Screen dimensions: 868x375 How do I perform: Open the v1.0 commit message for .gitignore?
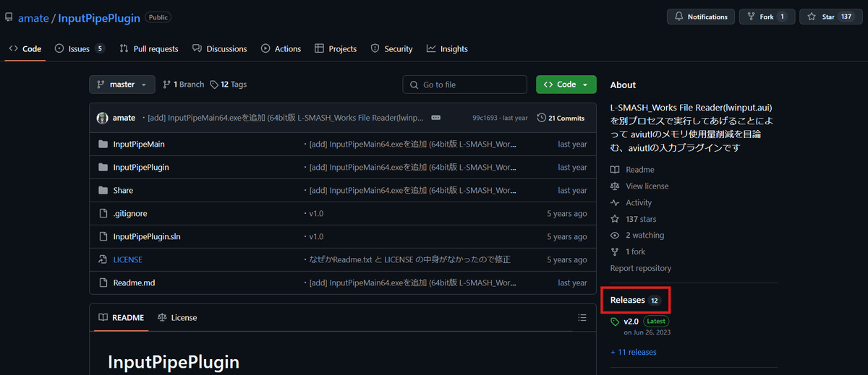point(316,214)
